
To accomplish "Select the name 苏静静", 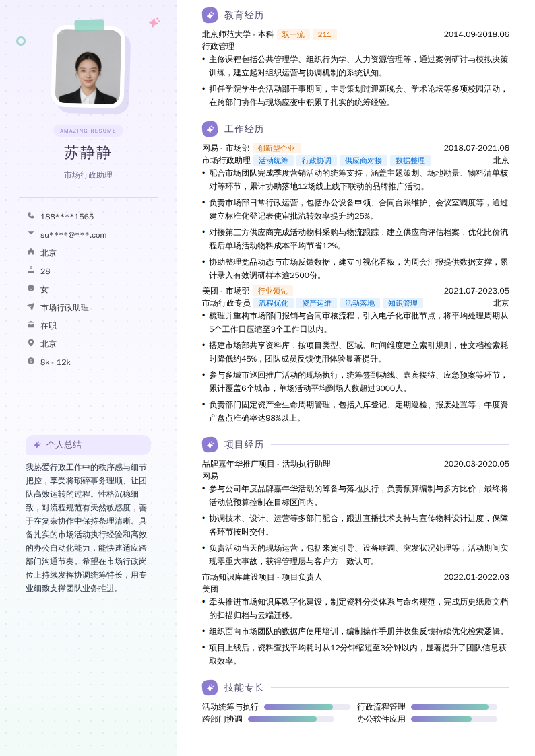I will click(x=88, y=153).
